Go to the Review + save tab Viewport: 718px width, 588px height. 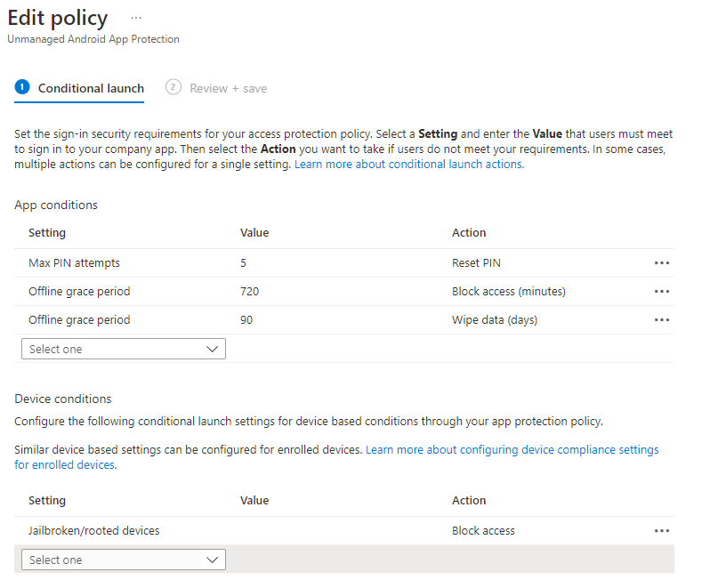(x=228, y=89)
